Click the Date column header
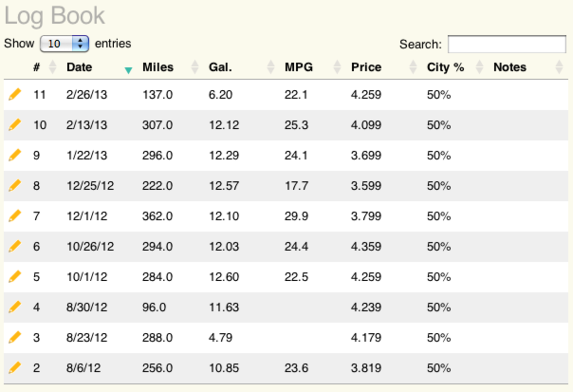573x392 pixels. point(79,67)
